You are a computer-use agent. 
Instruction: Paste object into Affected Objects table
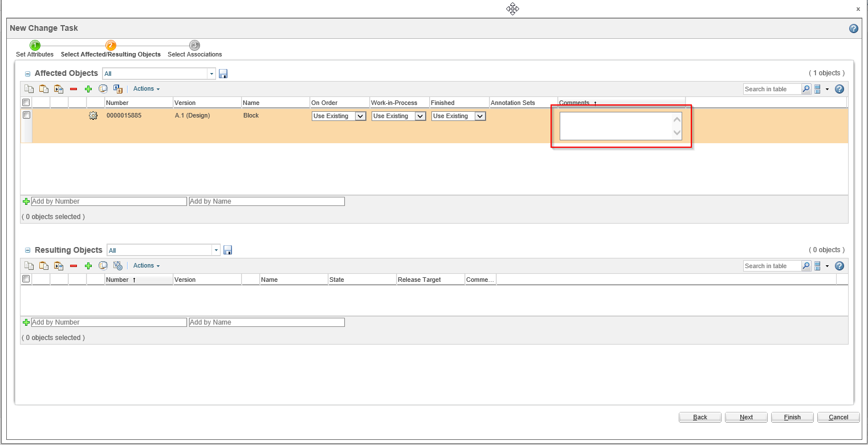tap(44, 88)
